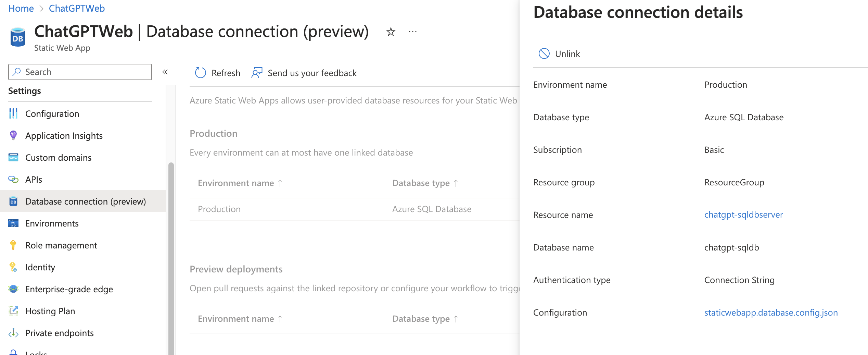
Task: Click the Custom domains www icon
Action: tap(13, 158)
